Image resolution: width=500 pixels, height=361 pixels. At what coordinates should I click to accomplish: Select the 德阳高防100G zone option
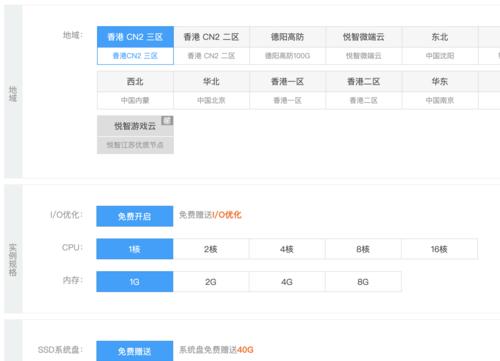click(x=287, y=56)
